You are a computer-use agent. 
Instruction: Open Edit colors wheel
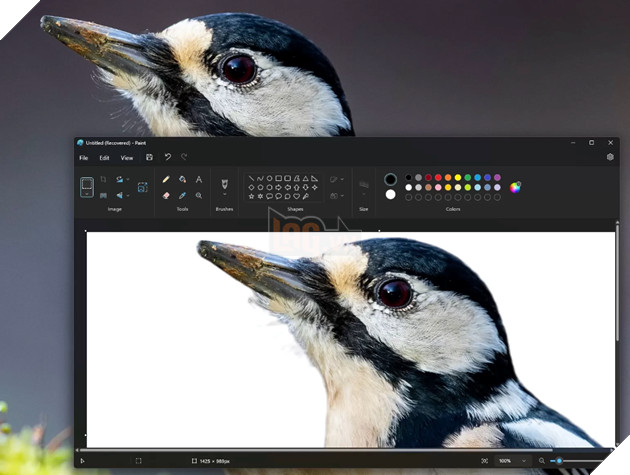(515, 187)
